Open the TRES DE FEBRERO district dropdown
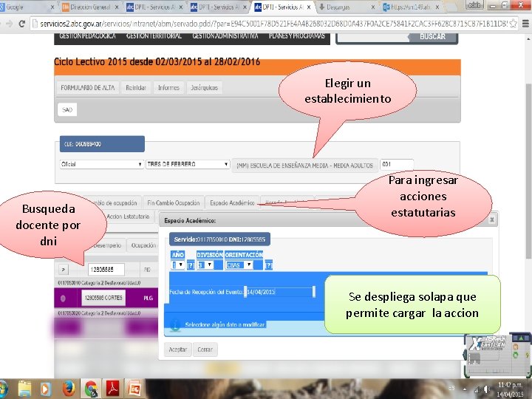This screenshot has width=532, height=399. 188,164
